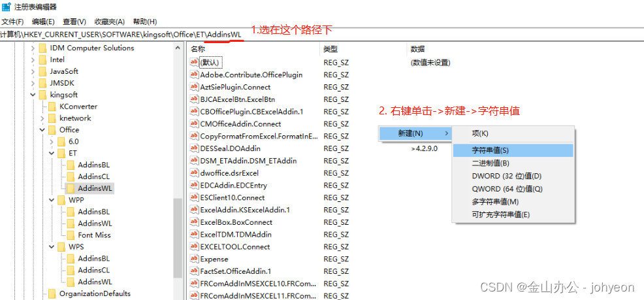Screen dimensions: 644x300
Task: Open the 查看(V) menu
Action: [74, 22]
